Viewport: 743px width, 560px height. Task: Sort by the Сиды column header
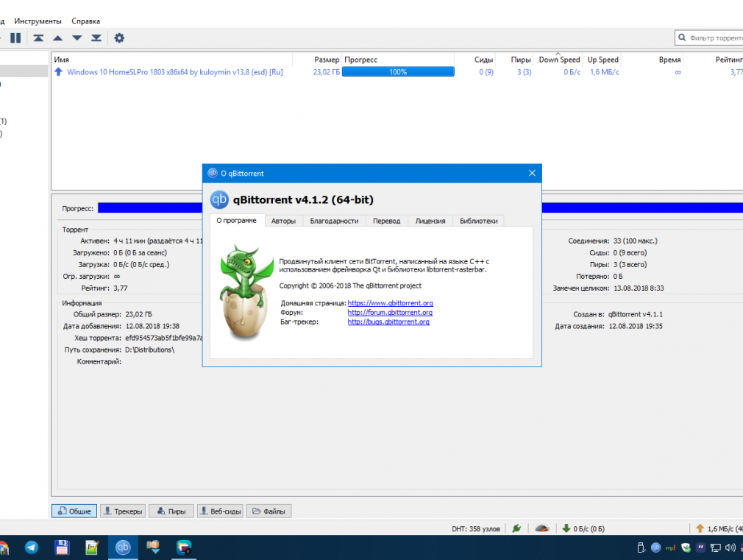click(475, 60)
